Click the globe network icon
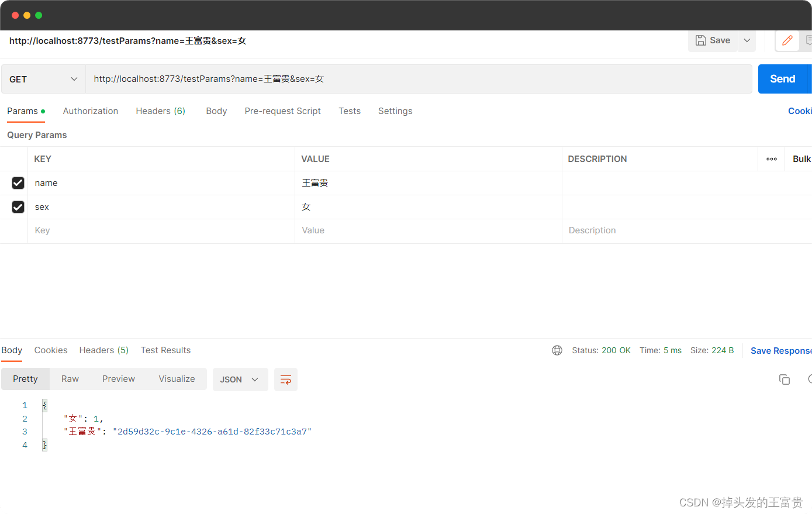 tap(557, 350)
